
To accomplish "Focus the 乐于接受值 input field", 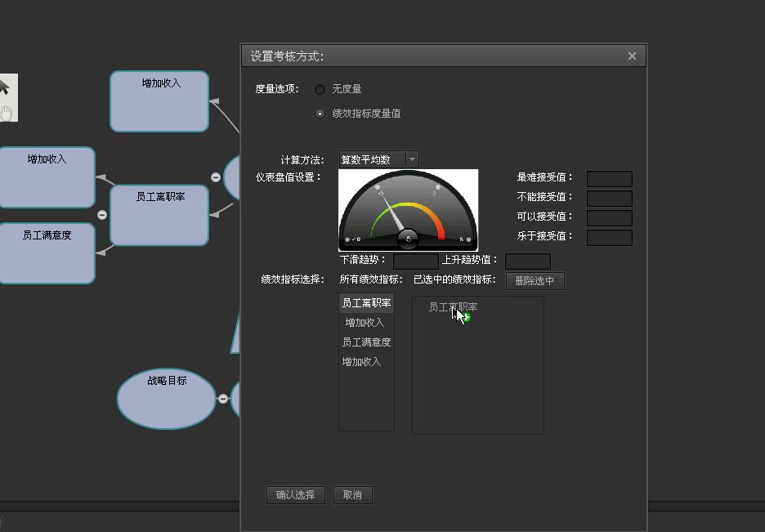I will [610, 238].
